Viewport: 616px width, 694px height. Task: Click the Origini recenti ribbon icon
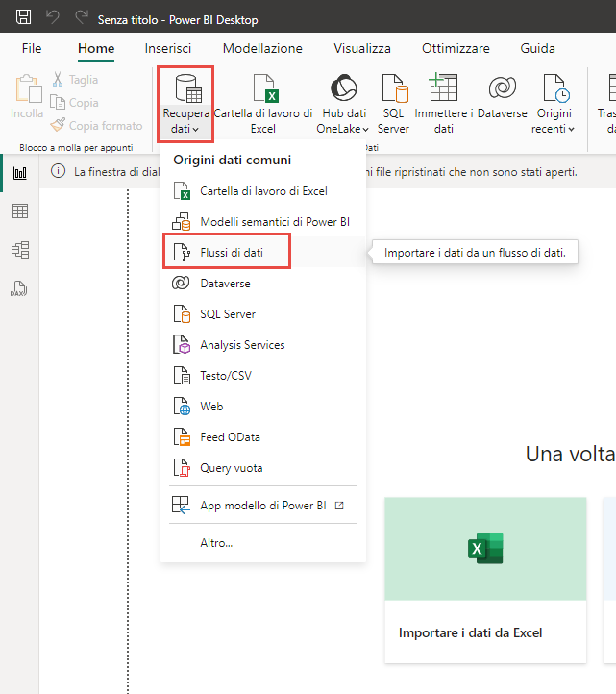click(x=556, y=88)
